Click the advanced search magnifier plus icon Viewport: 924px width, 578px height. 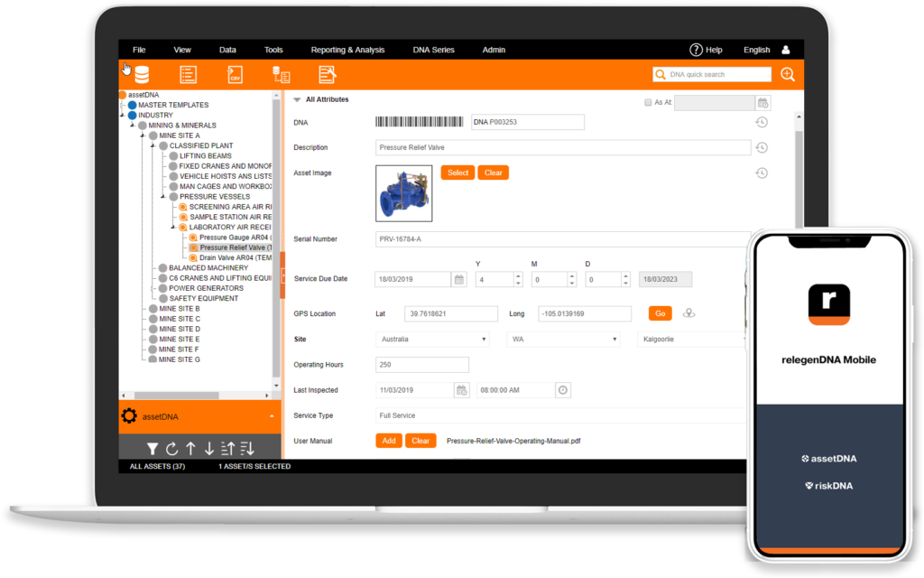point(788,74)
